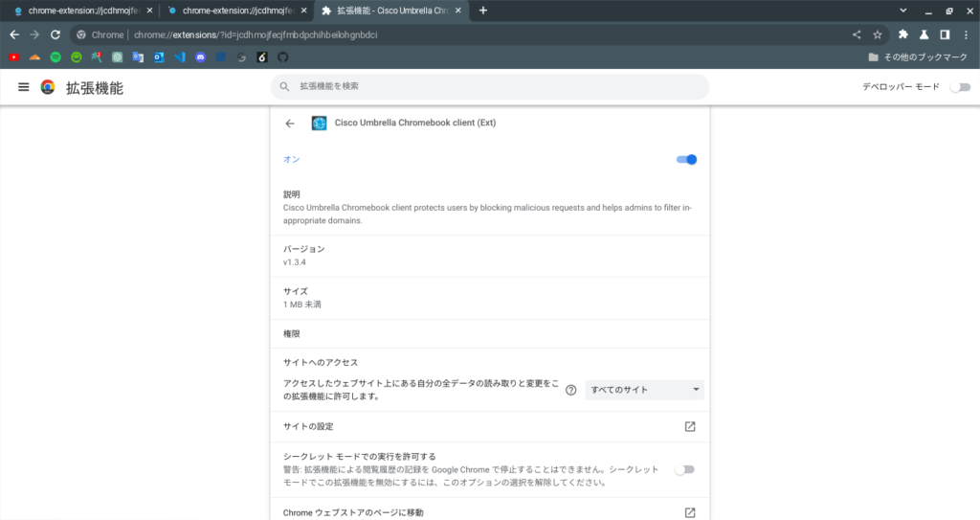Bookmark this page with the star icon
980x520 pixels.
point(877,34)
